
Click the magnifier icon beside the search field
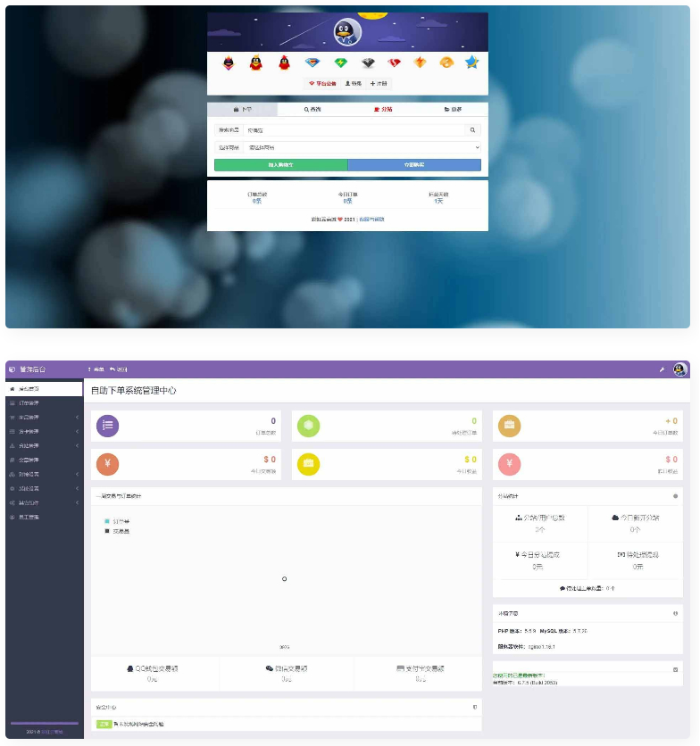coord(474,130)
